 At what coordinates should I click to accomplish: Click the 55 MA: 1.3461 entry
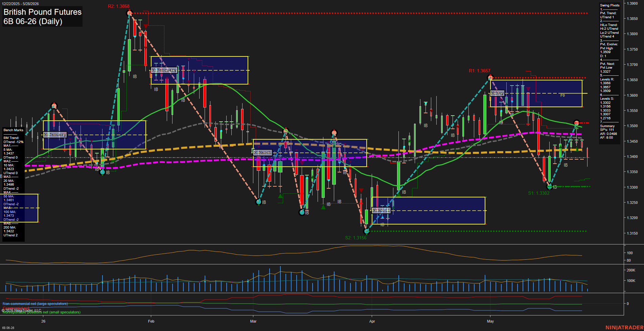point(9,198)
